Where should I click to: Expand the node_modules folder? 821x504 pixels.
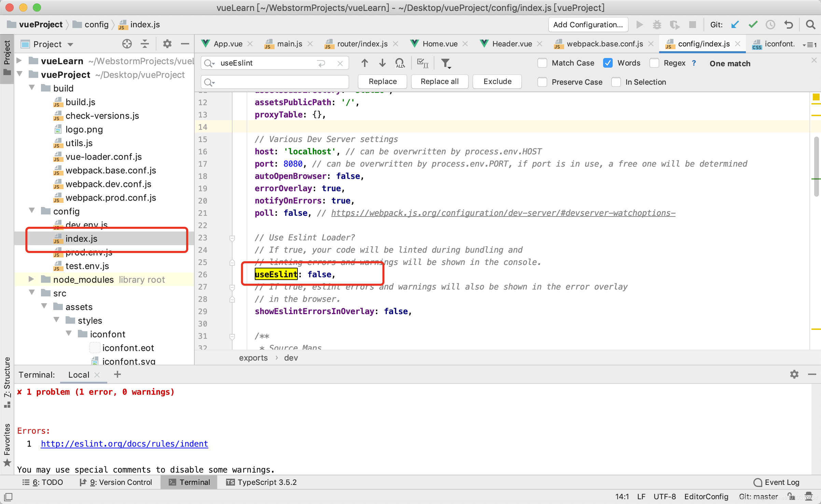[x=32, y=279]
